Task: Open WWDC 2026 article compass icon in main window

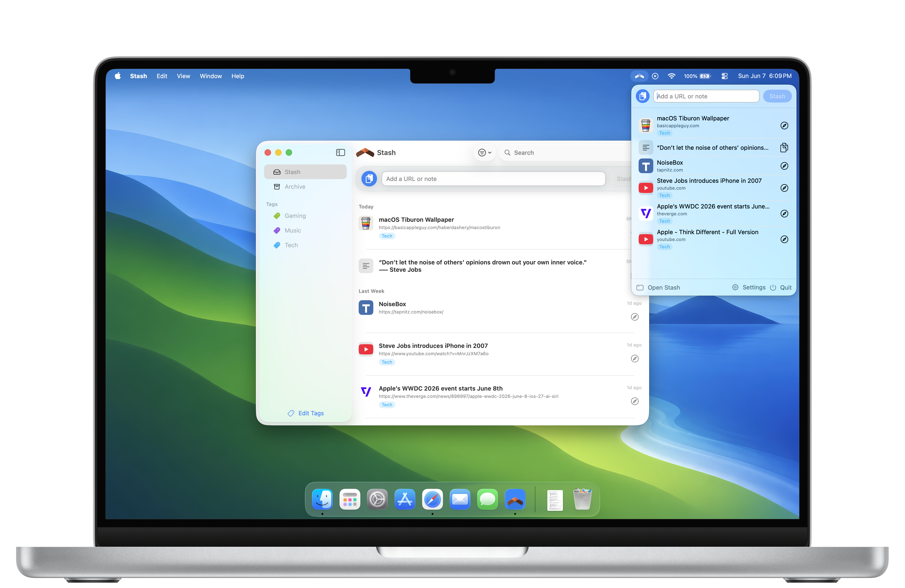Action: (x=635, y=401)
